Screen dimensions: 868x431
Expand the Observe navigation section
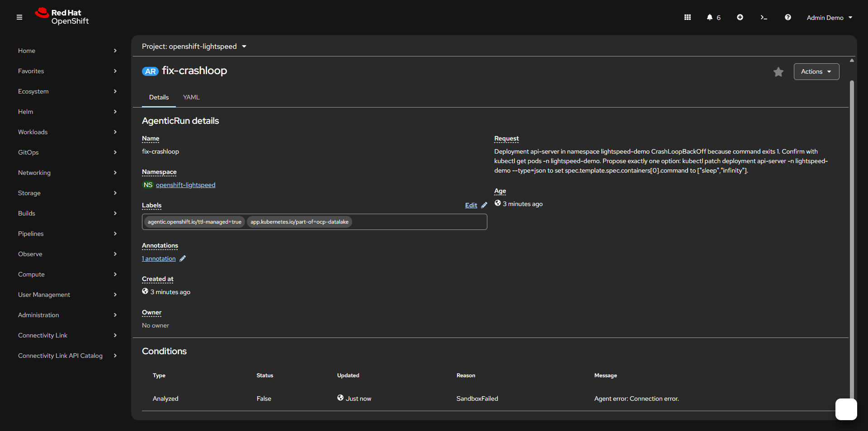coord(67,254)
